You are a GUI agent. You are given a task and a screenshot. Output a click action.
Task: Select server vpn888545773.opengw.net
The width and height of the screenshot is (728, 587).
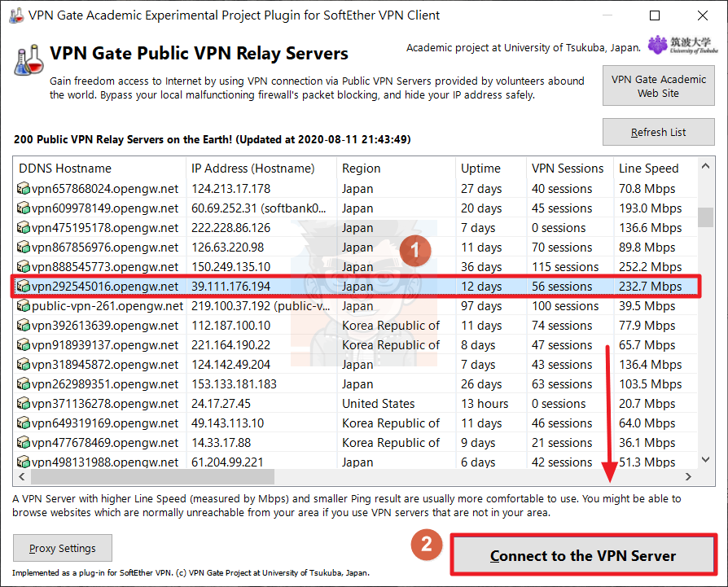pyautogui.click(x=355, y=267)
